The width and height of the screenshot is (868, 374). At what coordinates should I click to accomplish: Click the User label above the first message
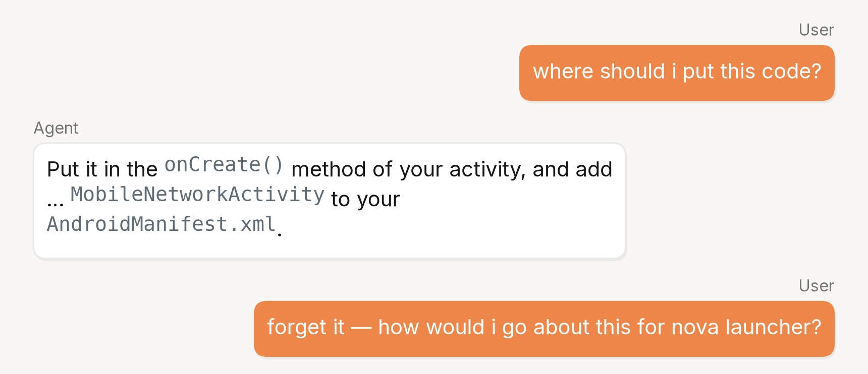(x=816, y=30)
